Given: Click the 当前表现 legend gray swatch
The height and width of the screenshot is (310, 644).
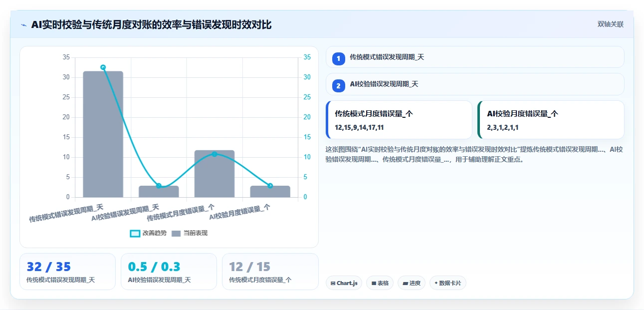Looking at the screenshot, I should click(176, 233).
